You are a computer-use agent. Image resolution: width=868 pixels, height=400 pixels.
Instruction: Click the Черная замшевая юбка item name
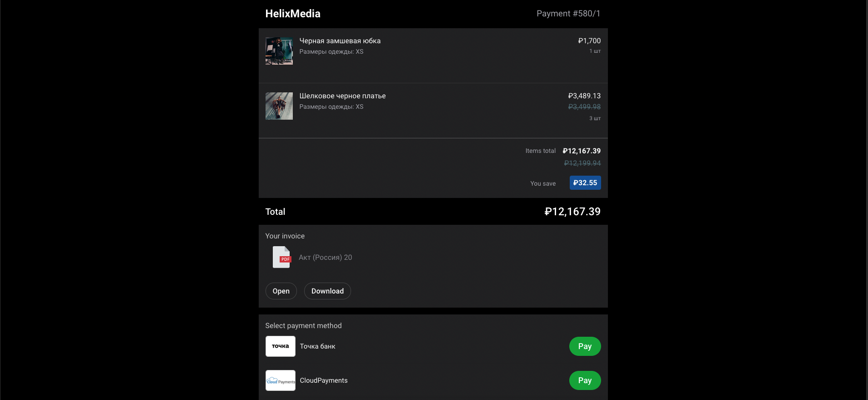tap(340, 41)
